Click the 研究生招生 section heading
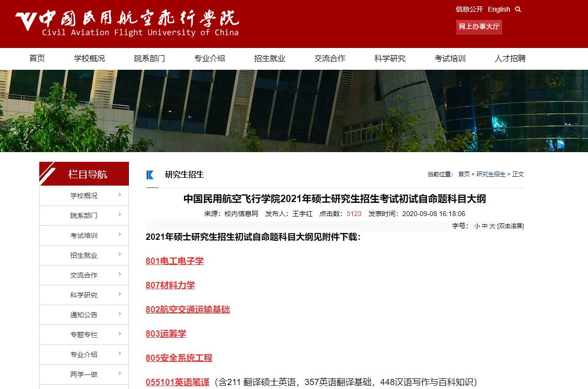 click(184, 174)
